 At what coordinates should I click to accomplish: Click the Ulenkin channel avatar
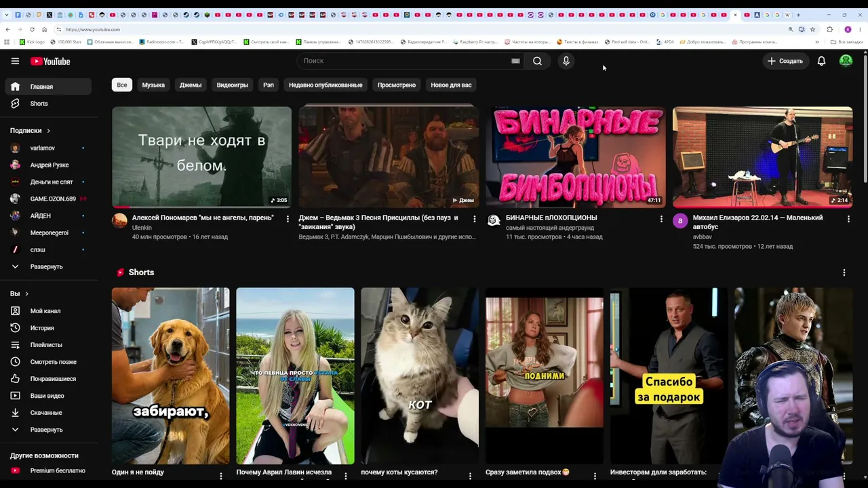pos(119,221)
